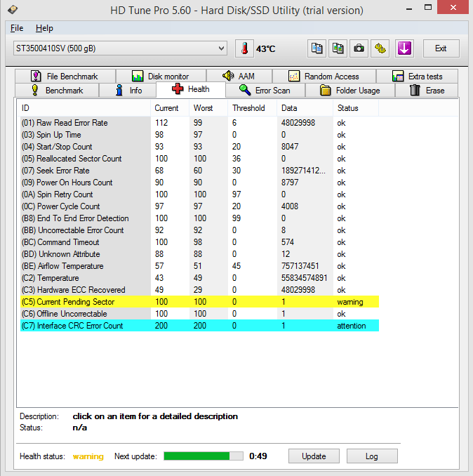The width and height of the screenshot is (473, 476).
Task: Select the (BE) Airflow Temperature row
Action: click(199, 266)
